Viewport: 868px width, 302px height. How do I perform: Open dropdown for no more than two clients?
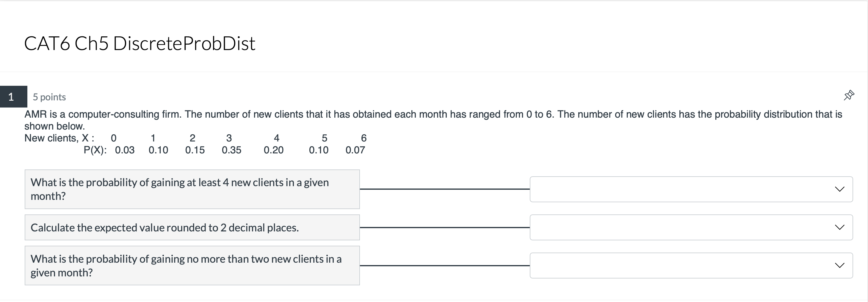click(691, 266)
